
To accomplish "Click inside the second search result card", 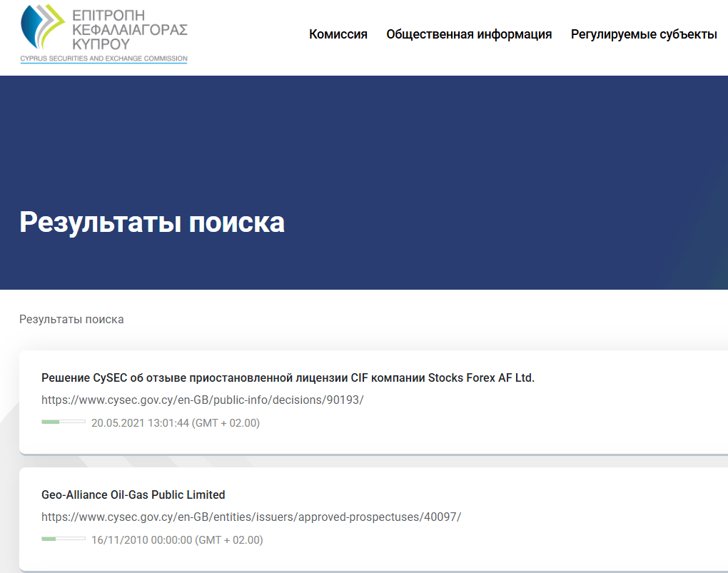I will pyautogui.click(x=364, y=516).
